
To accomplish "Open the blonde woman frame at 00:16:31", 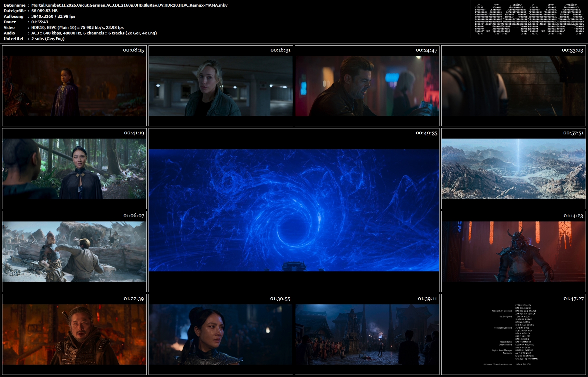I will (221, 86).
